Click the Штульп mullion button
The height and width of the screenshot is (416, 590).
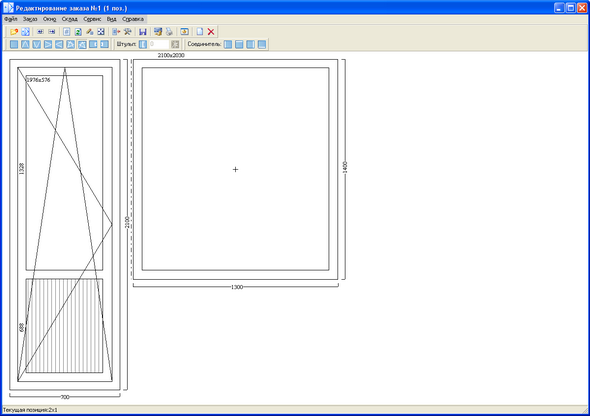tap(143, 44)
